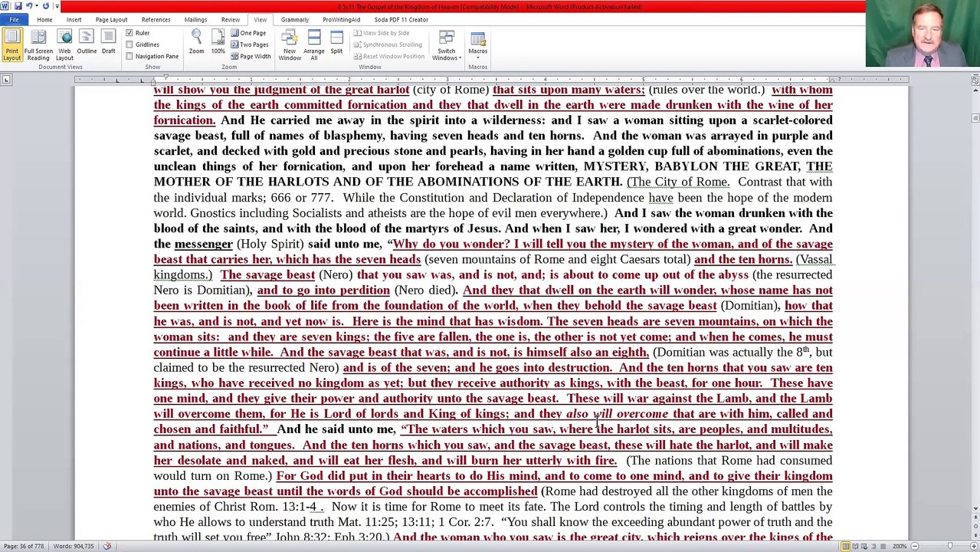Image resolution: width=980 pixels, height=552 pixels.
Task: Open the Switch Windows dropdown
Action: tap(446, 44)
